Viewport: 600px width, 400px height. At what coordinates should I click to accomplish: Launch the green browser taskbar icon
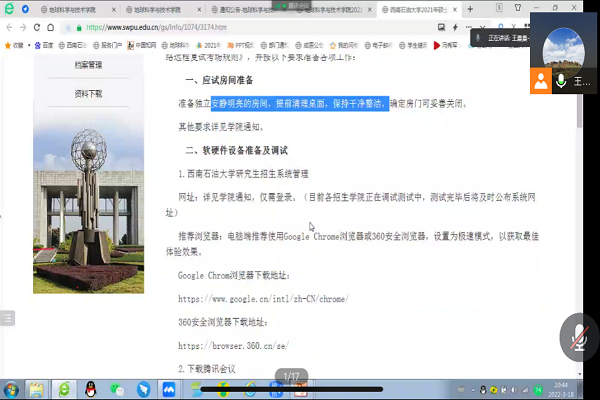(x=63, y=388)
